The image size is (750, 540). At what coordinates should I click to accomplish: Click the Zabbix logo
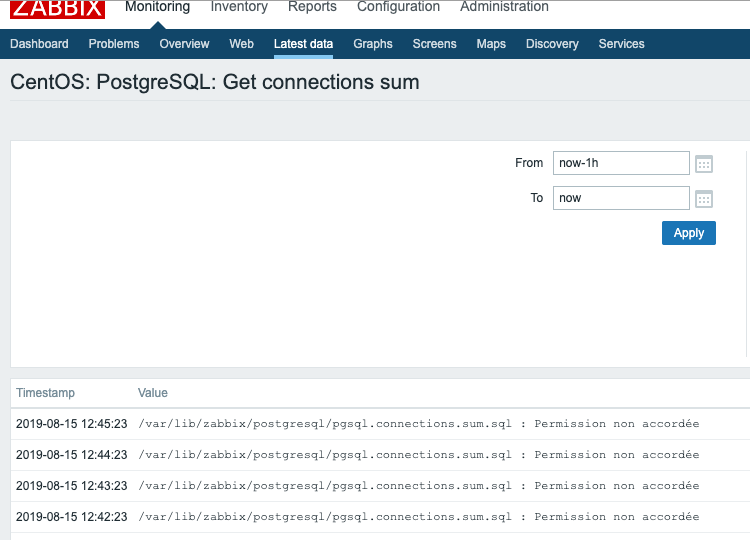(x=57, y=9)
